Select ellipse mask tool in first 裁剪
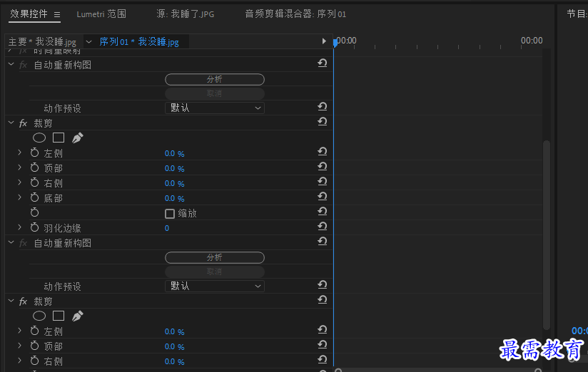 point(39,138)
